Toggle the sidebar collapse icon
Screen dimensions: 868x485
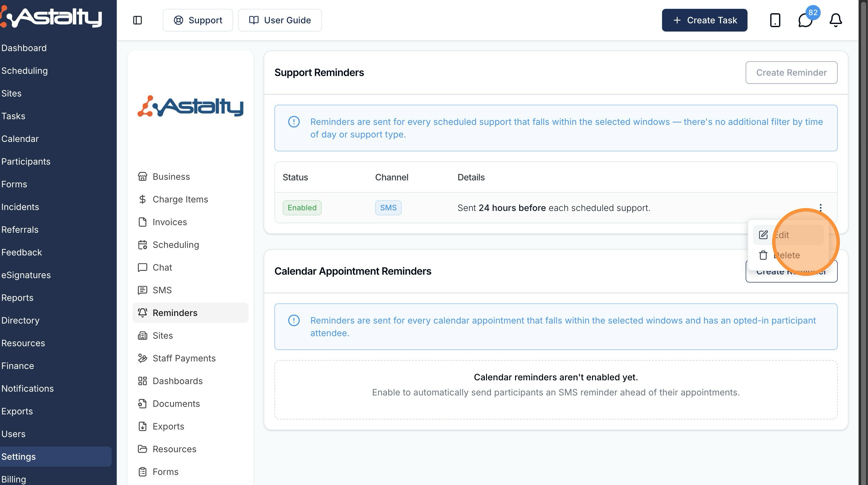pyautogui.click(x=138, y=20)
